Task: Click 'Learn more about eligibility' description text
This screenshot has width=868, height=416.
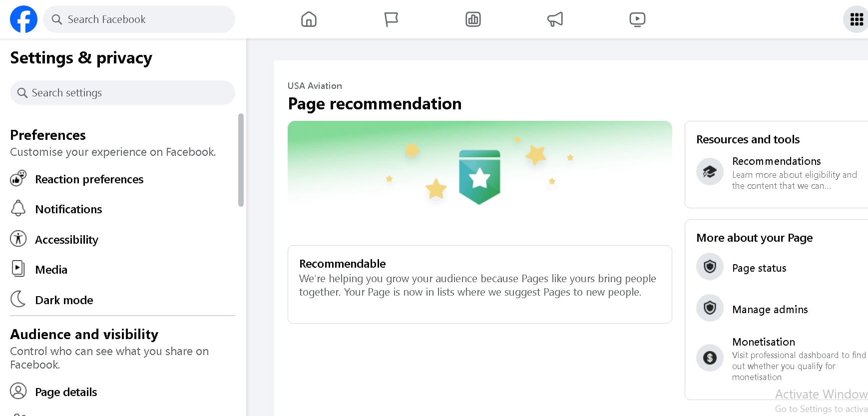Action: (x=795, y=180)
